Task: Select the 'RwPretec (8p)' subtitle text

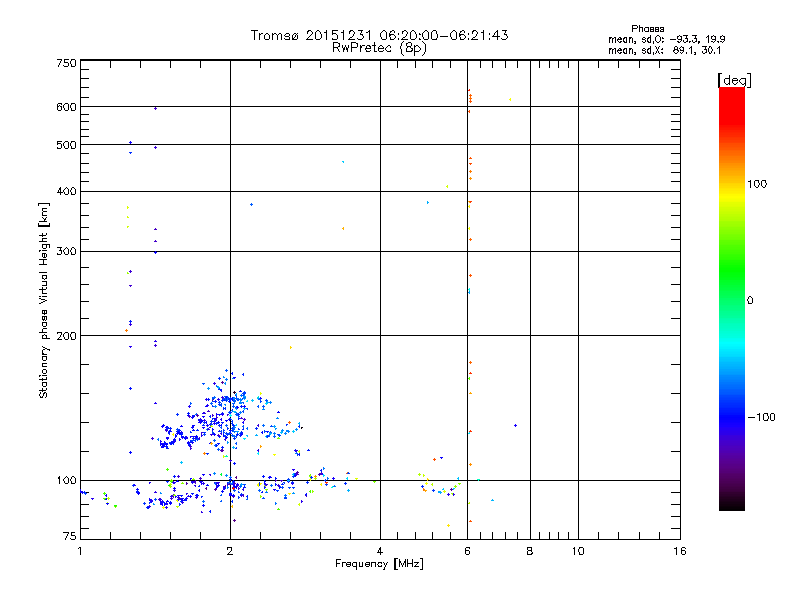Action: 379,48
